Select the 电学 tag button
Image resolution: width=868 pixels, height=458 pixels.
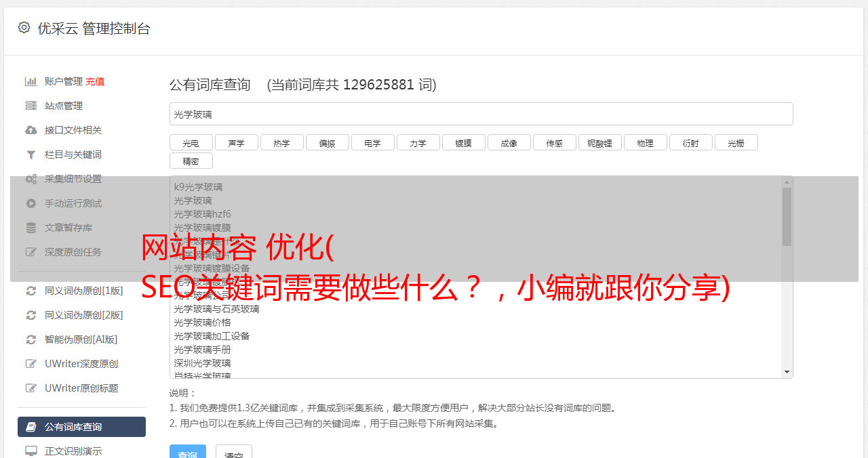(372, 142)
